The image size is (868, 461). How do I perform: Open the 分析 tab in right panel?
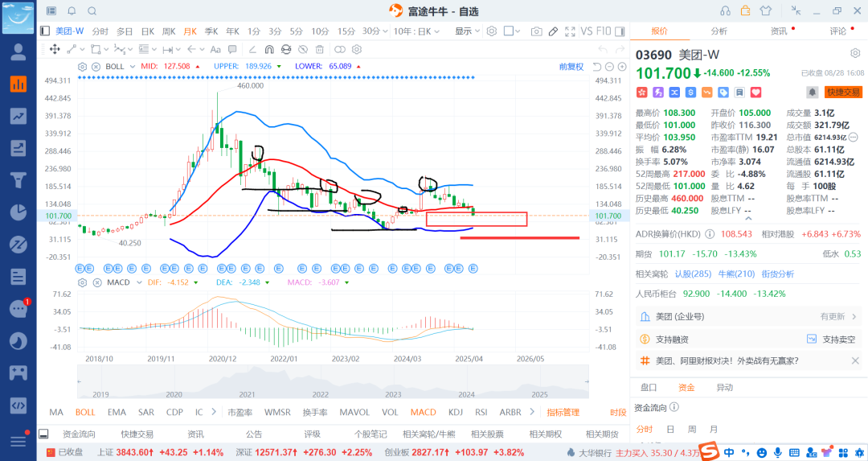tap(719, 31)
